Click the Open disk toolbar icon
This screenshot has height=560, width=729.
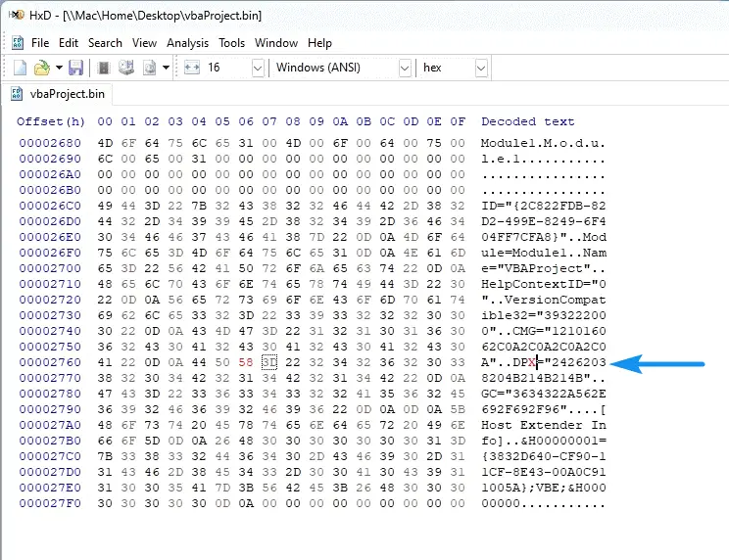point(126,68)
